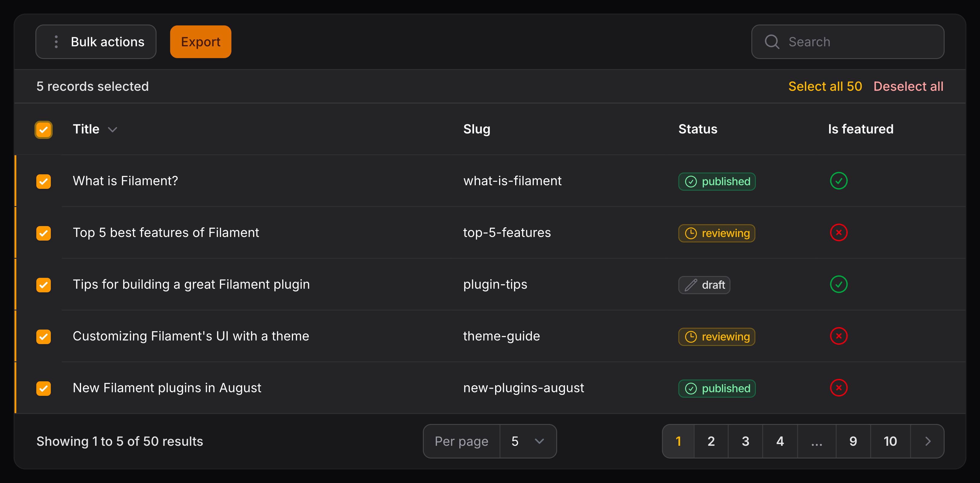Uncheck Customizing Filament's UI row checkbox

43,337
